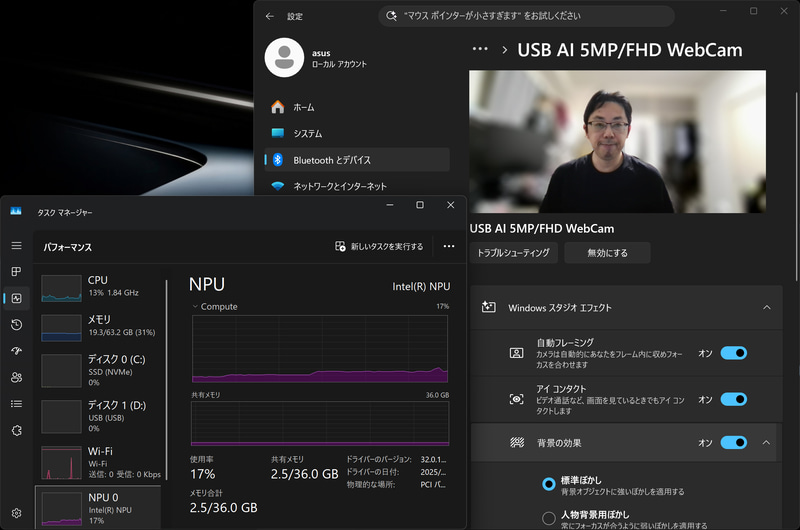Image resolution: width=800 pixels, height=530 pixels.
Task: Click the Bluetooth icon in Settings sidebar
Action: (278, 160)
